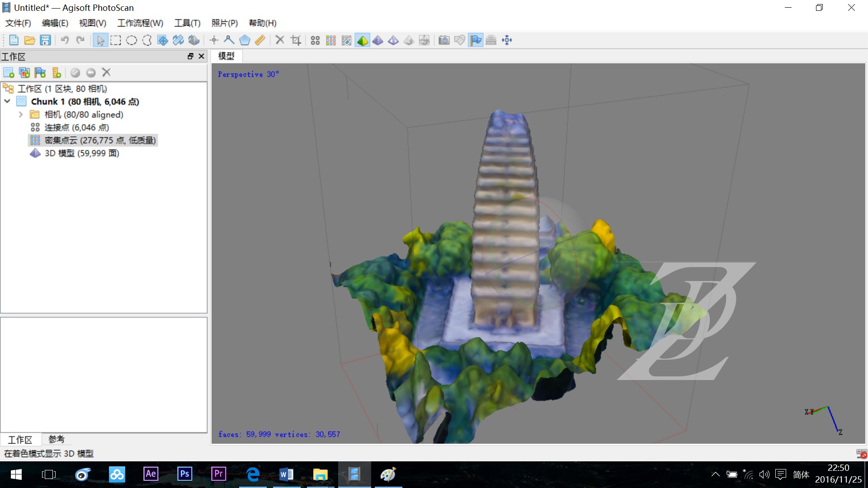Viewport: 868px width, 488px height.
Task: Select the Circle selection tool
Action: tap(132, 40)
